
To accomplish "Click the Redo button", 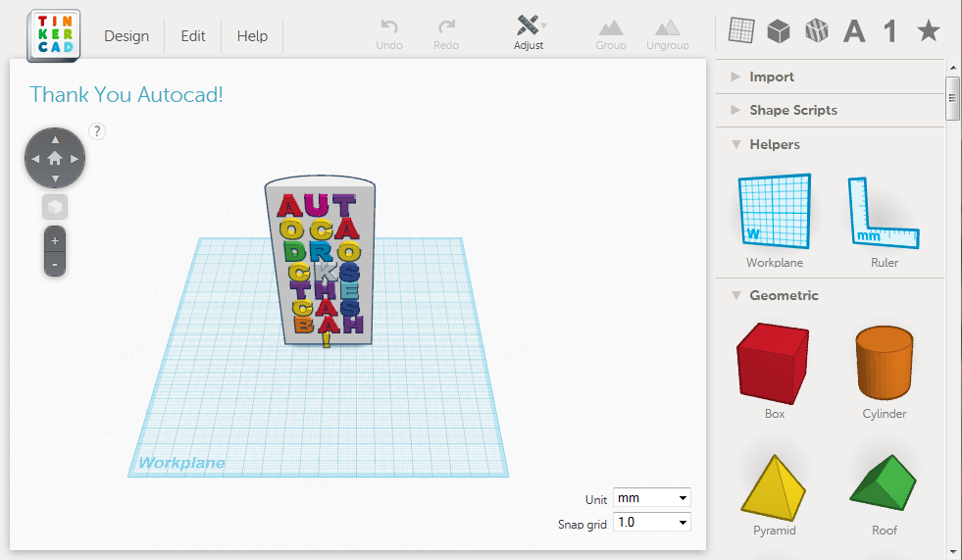I will pyautogui.click(x=446, y=34).
